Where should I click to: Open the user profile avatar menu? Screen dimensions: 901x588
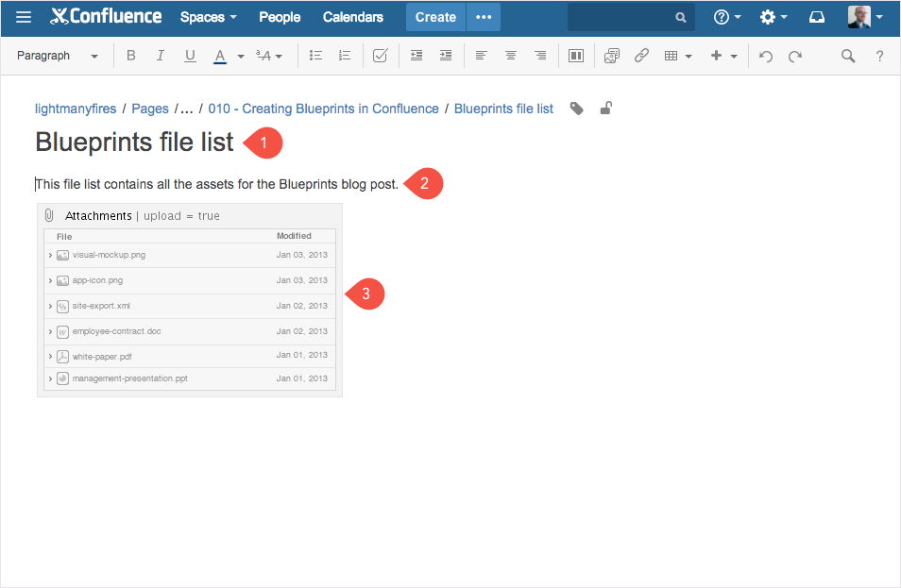pos(865,17)
